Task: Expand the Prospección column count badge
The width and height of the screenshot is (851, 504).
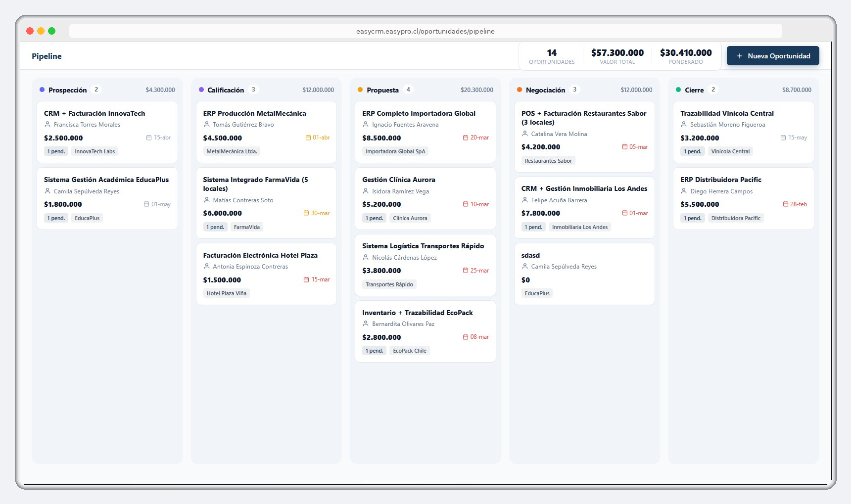Action: click(97, 89)
